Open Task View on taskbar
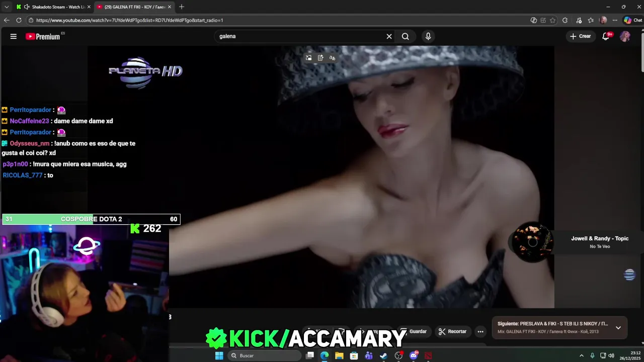 pos(310,355)
